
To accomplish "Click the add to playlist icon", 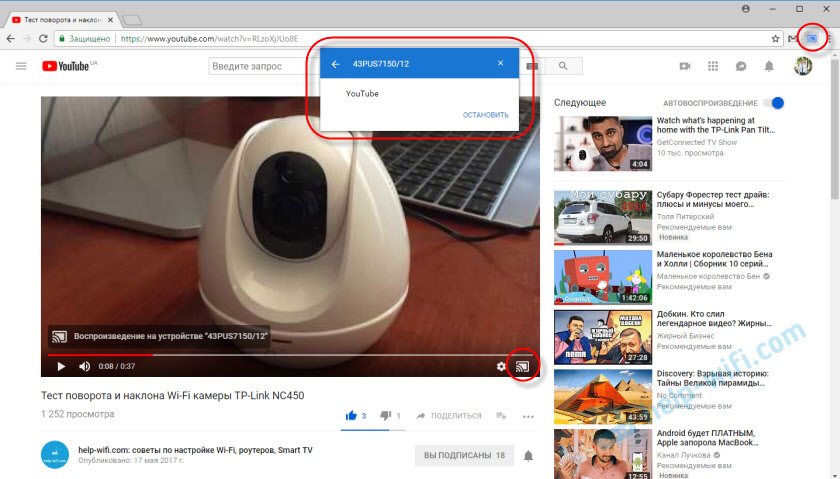I will [501, 416].
